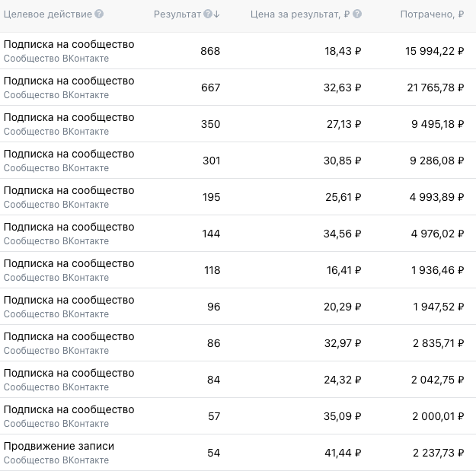
Task: Click result value 86 cell
Action: point(214,343)
